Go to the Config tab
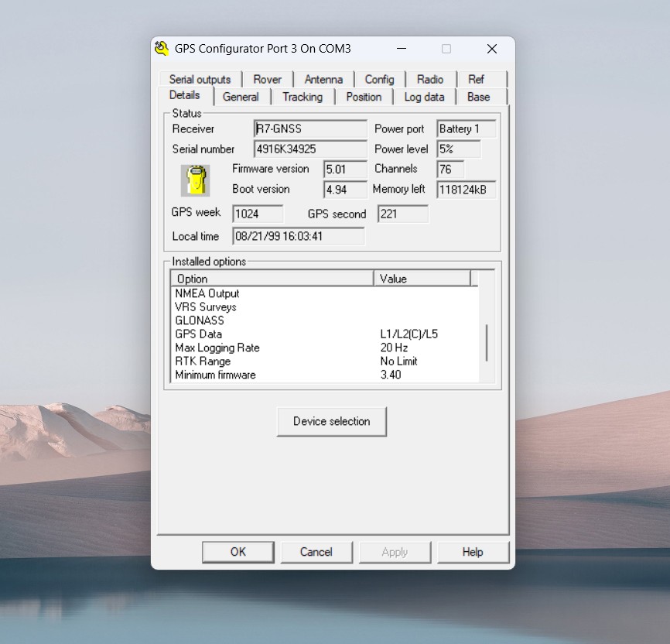670x644 pixels. pos(379,79)
